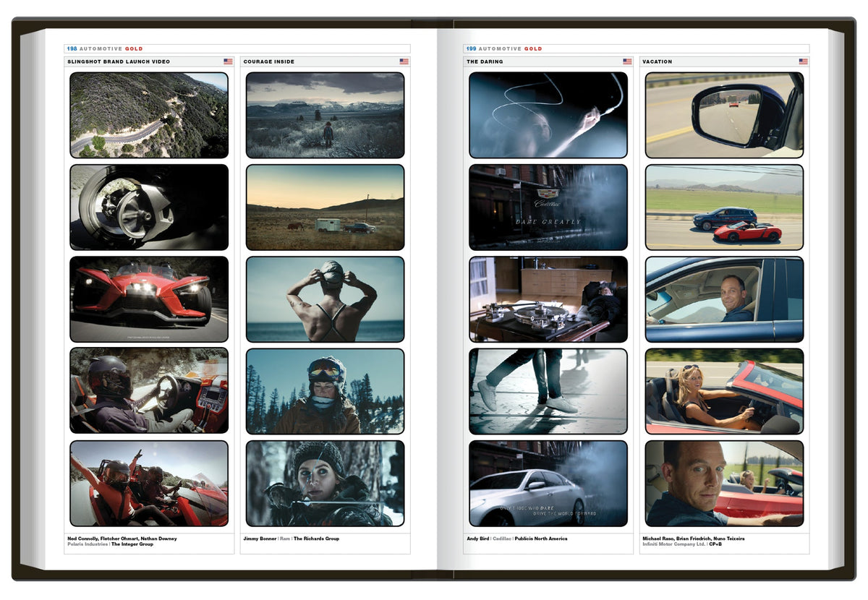The image size is (868, 600).
Task: Click the Michael Raso, Brian Friedrich, Nuno Teixeira credit
Action: pos(694,539)
